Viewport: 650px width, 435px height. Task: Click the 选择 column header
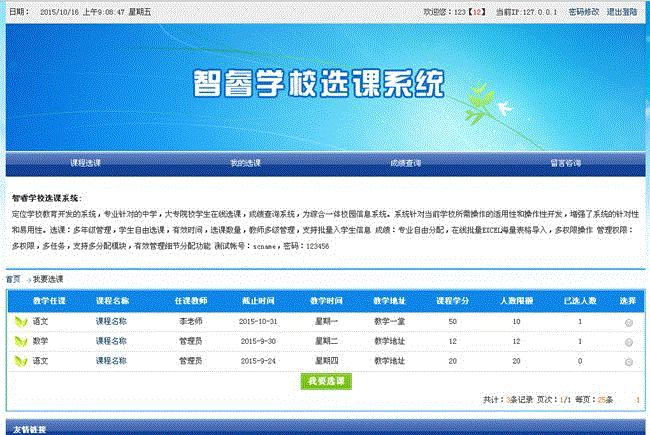pyautogui.click(x=627, y=300)
